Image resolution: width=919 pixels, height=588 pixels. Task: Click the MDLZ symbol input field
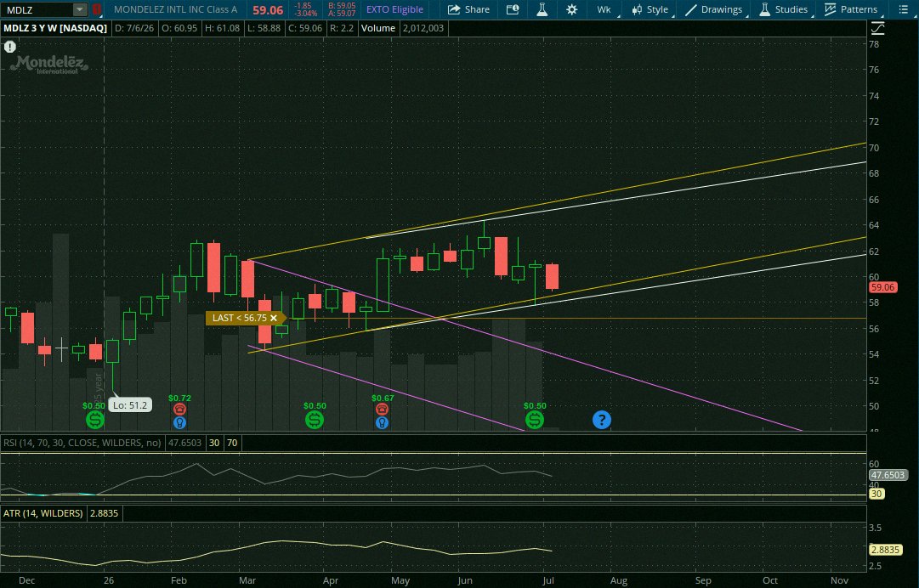(37, 9)
